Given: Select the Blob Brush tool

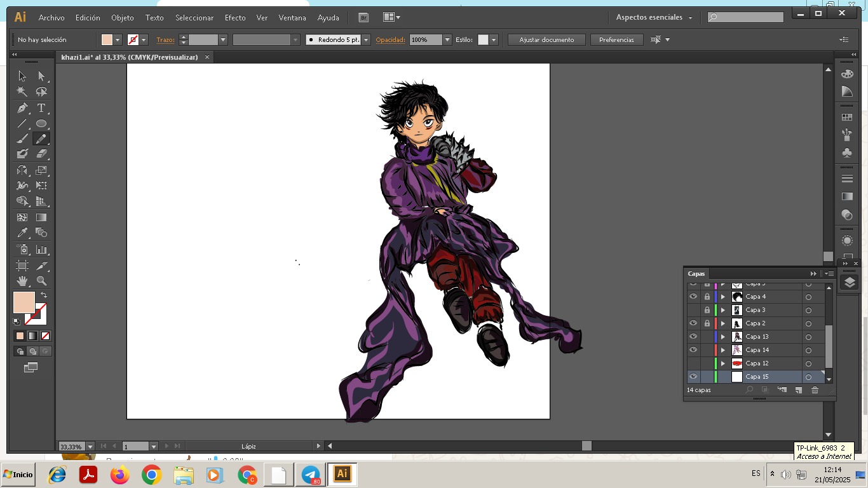Looking at the screenshot, I should [22, 154].
